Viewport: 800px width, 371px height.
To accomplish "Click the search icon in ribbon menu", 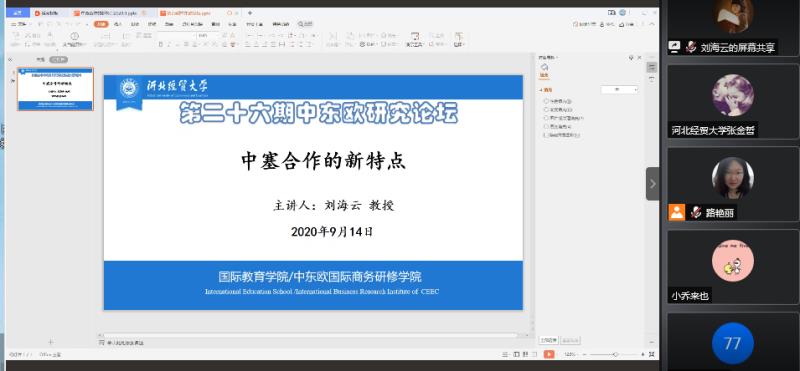I will pos(302,24).
